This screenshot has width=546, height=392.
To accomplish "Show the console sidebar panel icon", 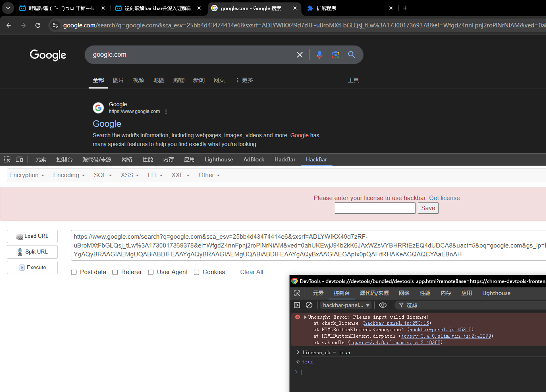I will pos(297,305).
